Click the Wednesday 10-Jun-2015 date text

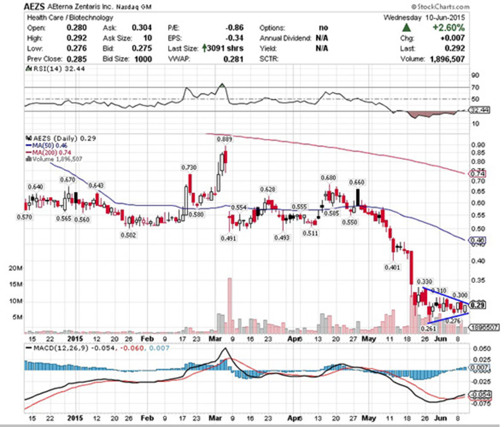(x=424, y=18)
